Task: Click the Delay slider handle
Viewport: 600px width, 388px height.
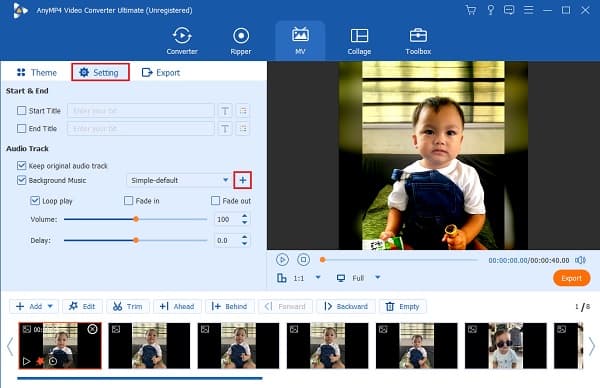Action: tap(136, 240)
